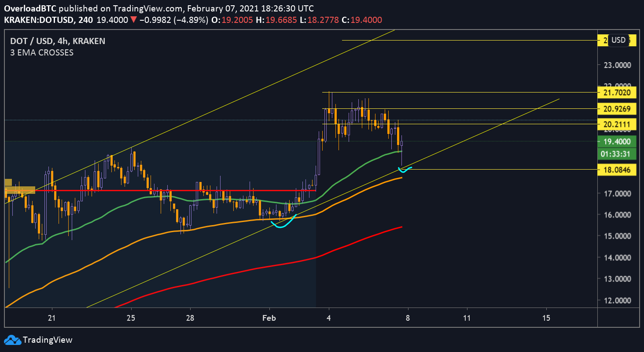
Task: Click the 23.0000 price axis value
Action: pos(617,65)
